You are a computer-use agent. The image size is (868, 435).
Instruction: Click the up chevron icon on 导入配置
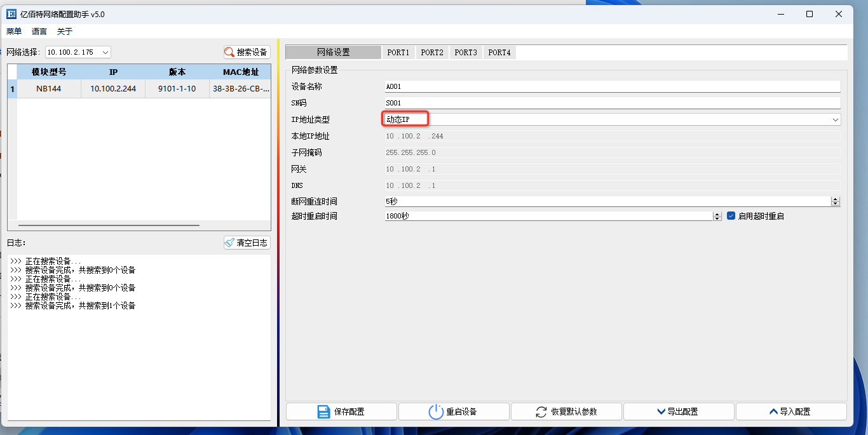[773, 412]
